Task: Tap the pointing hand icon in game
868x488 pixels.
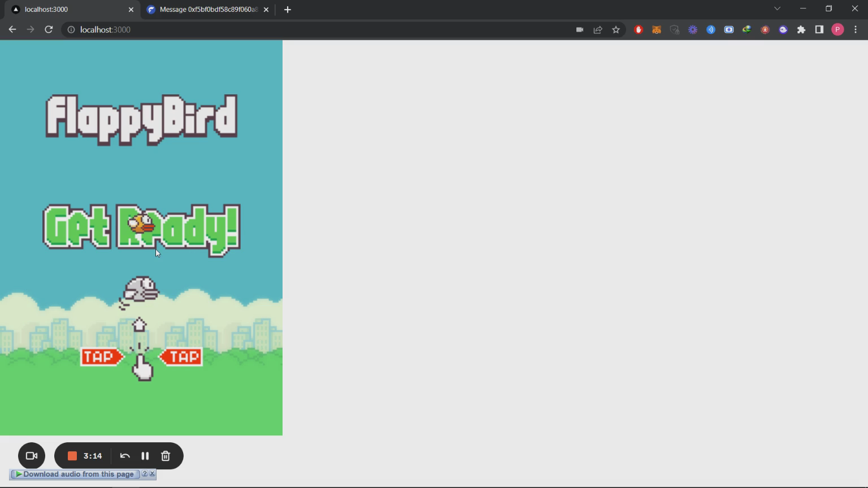Action: (142, 368)
